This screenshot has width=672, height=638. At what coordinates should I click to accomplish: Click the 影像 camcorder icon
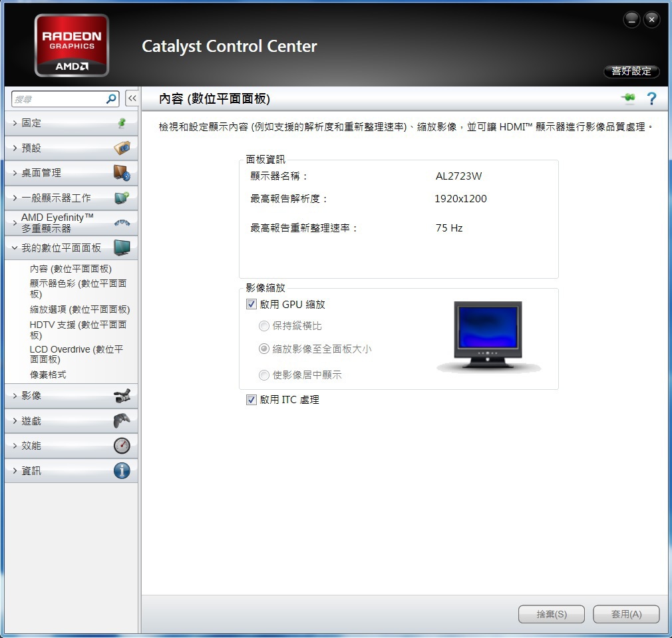point(122,395)
